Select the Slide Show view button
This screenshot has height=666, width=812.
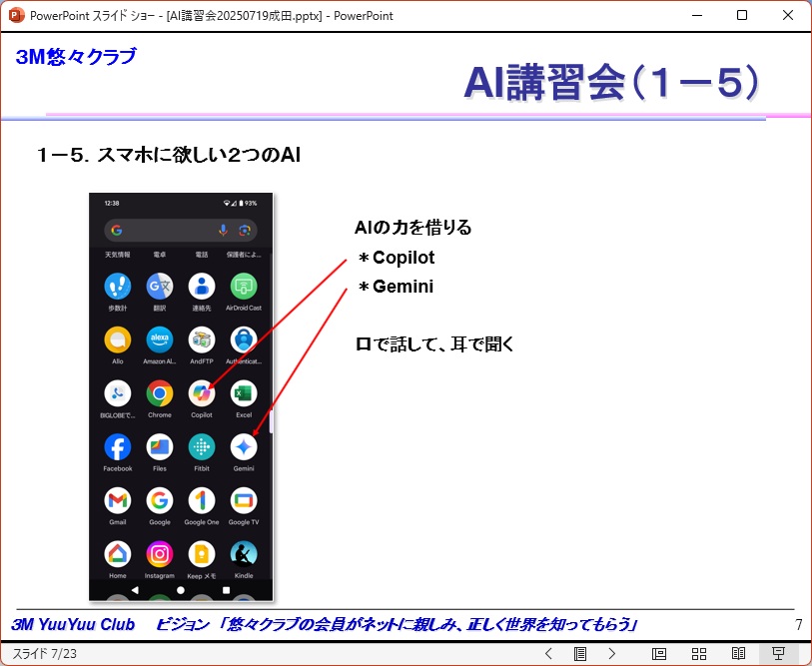(778, 654)
